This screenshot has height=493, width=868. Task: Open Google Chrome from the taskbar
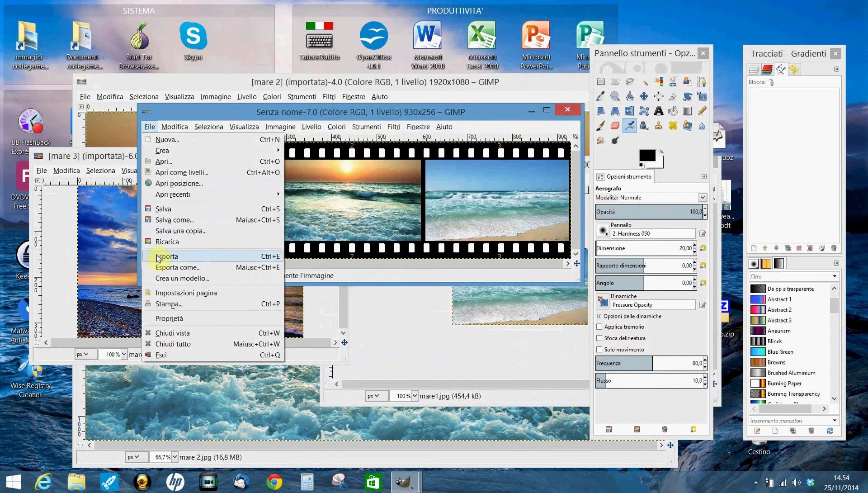274,482
